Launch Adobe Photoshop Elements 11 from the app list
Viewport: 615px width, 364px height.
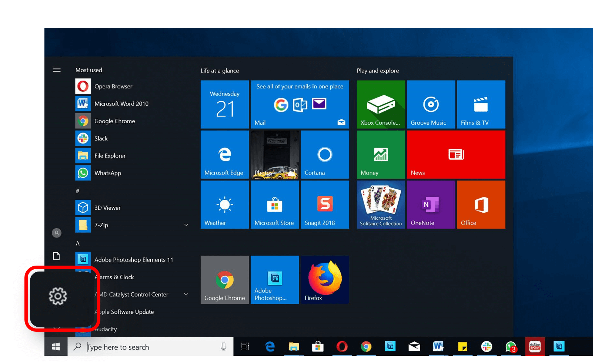pos(134,259)
